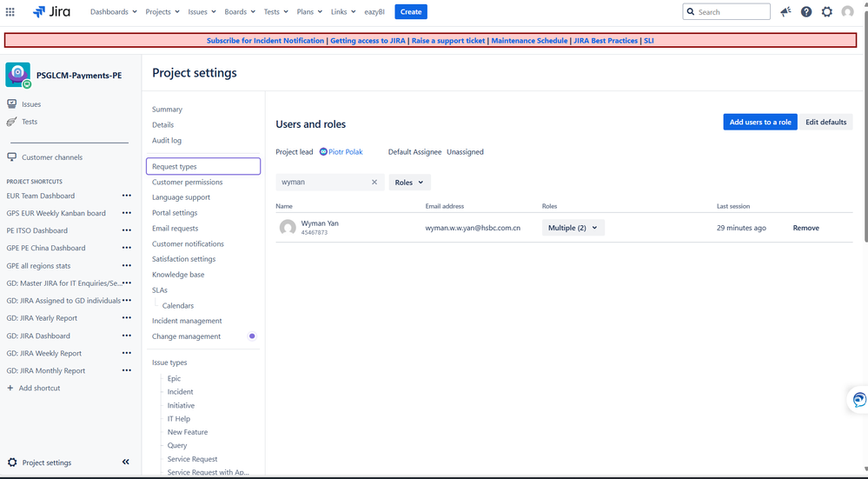Image resolution: width=868 pixels, height=479 pixels.
Task: Open the chat assistant floating icon
Action: [x=859, y=399]
